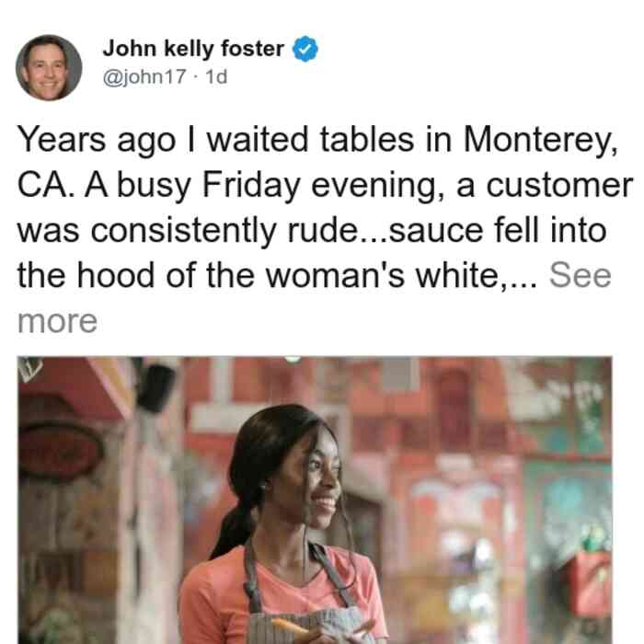Click the black speaker in the photo
Viewport: 644px width, 644px height.
pos(157,387)
